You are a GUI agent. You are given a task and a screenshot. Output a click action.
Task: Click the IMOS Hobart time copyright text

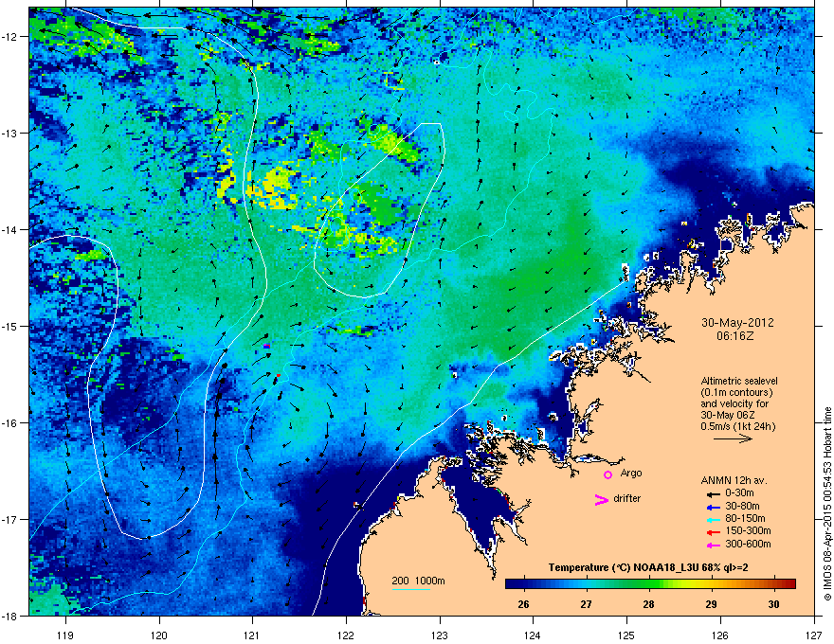[x=827, y=504]
